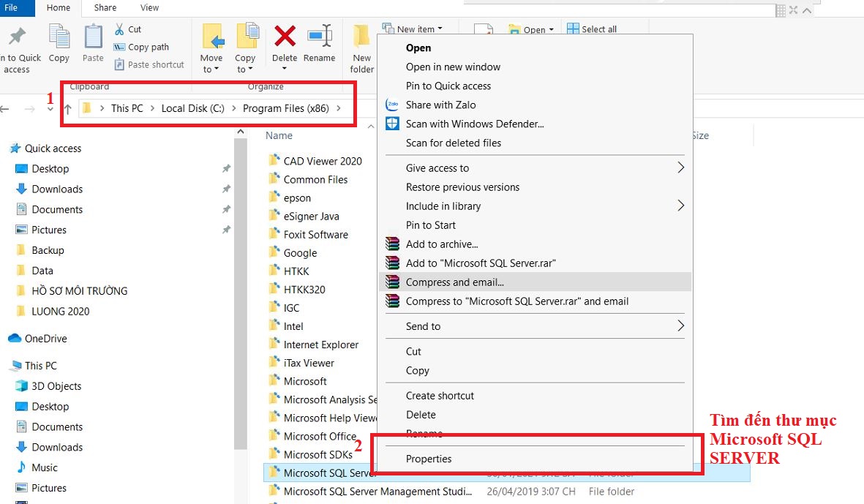Click the folder icon next to Backup
Image resolution: width=864 pixels, height=504 pixels.
pos(21,250)
